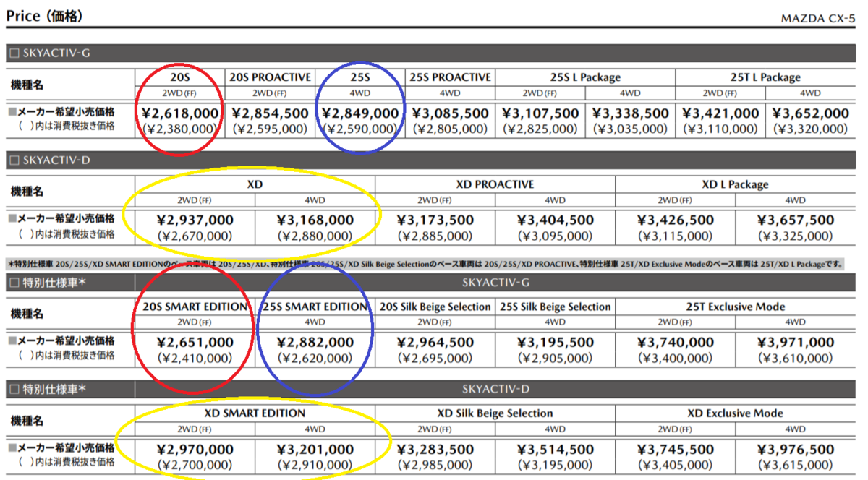Click the price ¥3,976,500
The width and height of the screenshot is (868, 480).
coord(796,450)
